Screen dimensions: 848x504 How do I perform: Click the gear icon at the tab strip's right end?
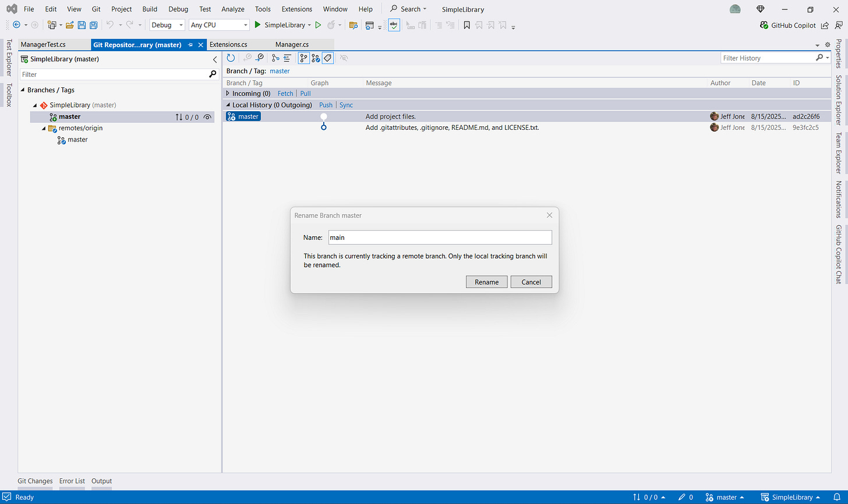[x=828, y=45]
